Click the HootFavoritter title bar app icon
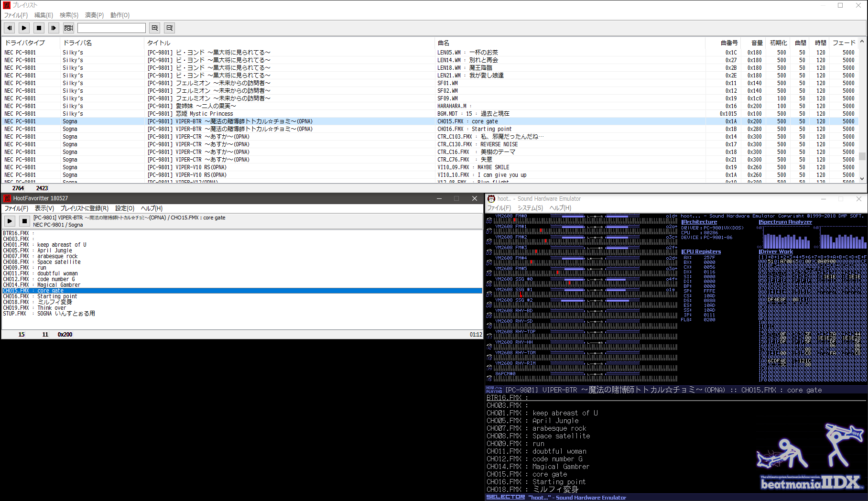The image size is (868, 501). tap(7, 198)
